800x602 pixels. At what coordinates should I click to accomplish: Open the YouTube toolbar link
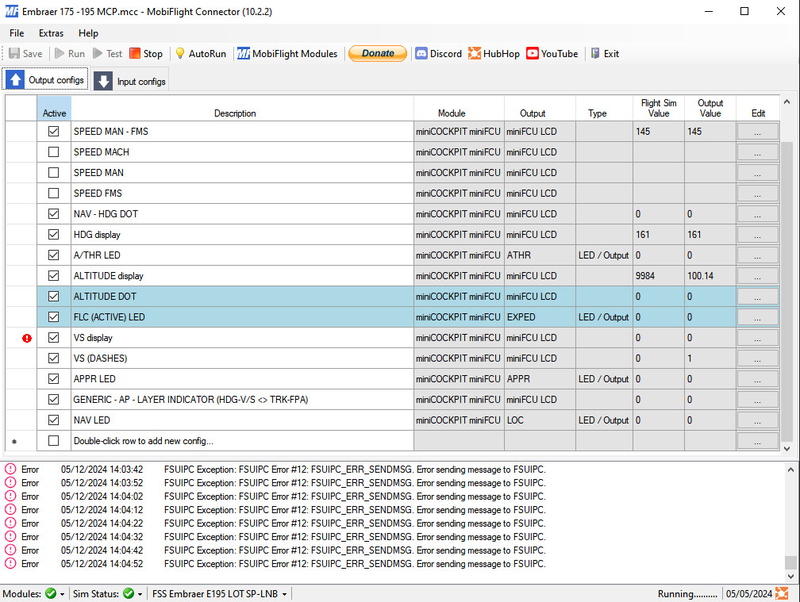click(x=533, y=54)
